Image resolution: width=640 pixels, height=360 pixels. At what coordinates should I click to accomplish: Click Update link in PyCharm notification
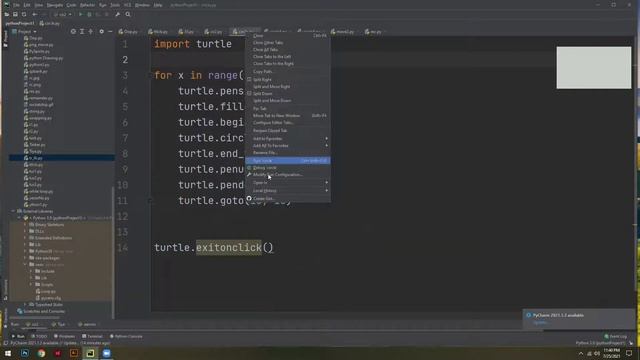tap(540, 322)
